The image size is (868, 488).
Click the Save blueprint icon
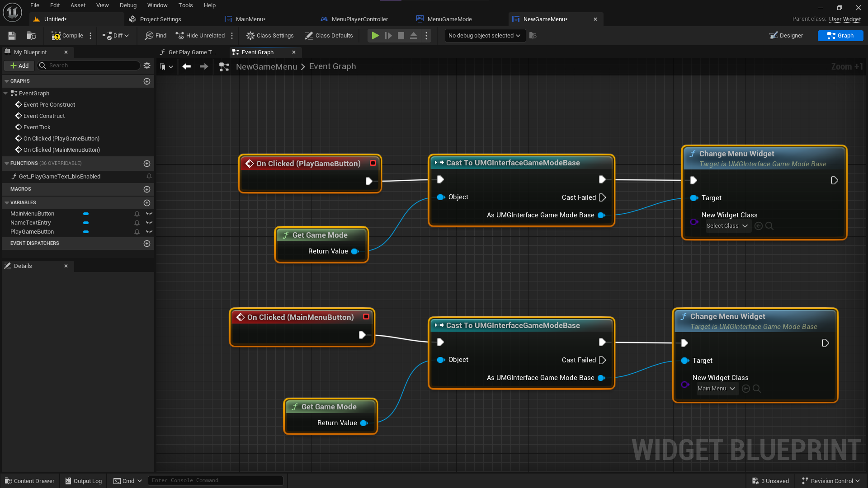pyautogui.click(x=12, y=36)
